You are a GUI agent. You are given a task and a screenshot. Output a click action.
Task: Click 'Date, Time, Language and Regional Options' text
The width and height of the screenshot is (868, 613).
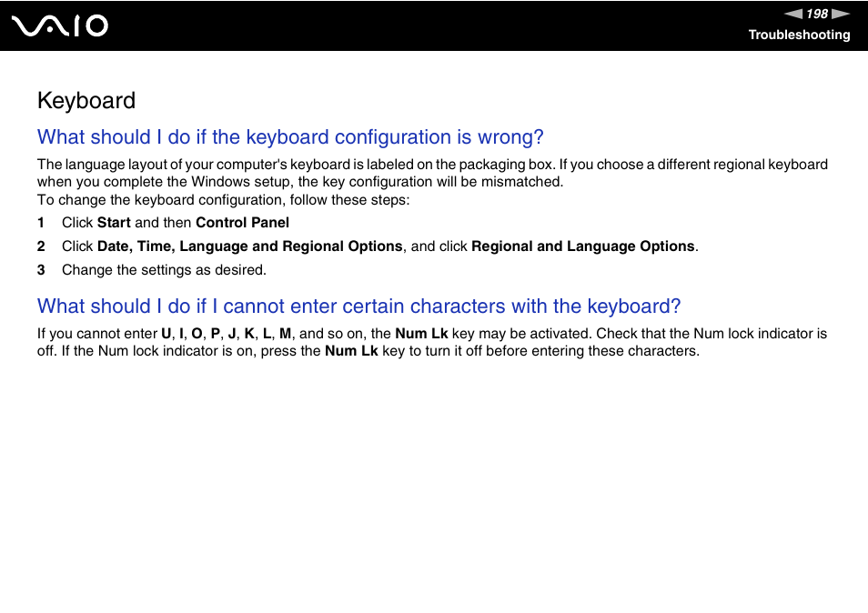(249, 246)
